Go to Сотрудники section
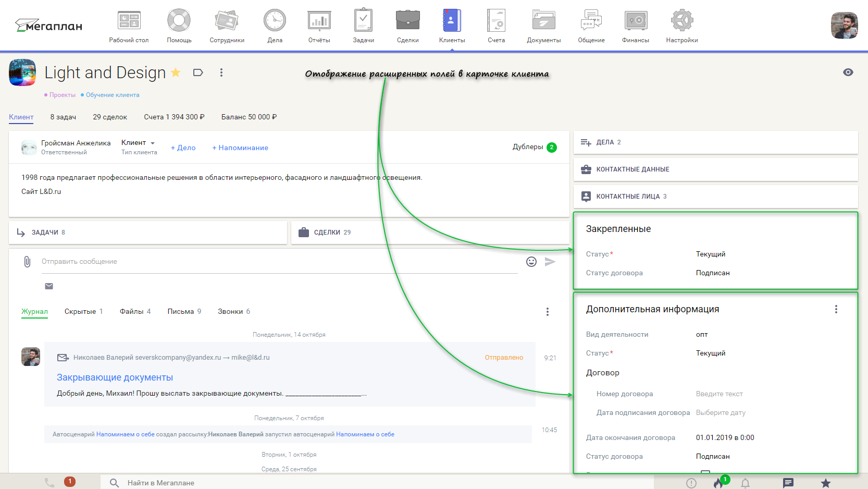This screenshot has width=868, height=489. pos(227,26)
